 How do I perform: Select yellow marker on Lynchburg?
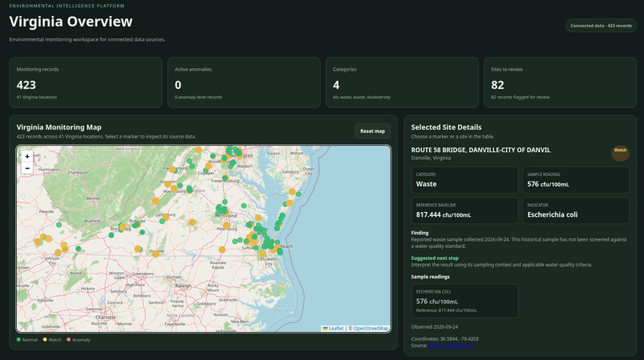165,217
